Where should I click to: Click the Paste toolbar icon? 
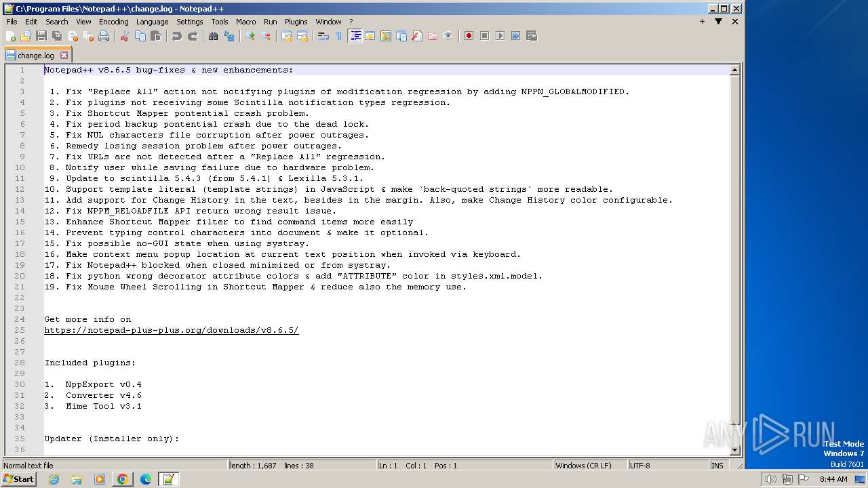pos(156,36)
